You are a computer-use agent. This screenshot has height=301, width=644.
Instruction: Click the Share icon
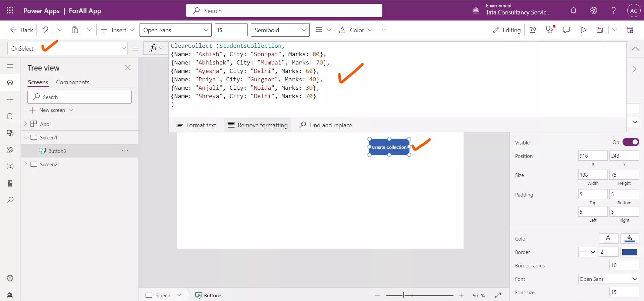click(x=533, y=30)
